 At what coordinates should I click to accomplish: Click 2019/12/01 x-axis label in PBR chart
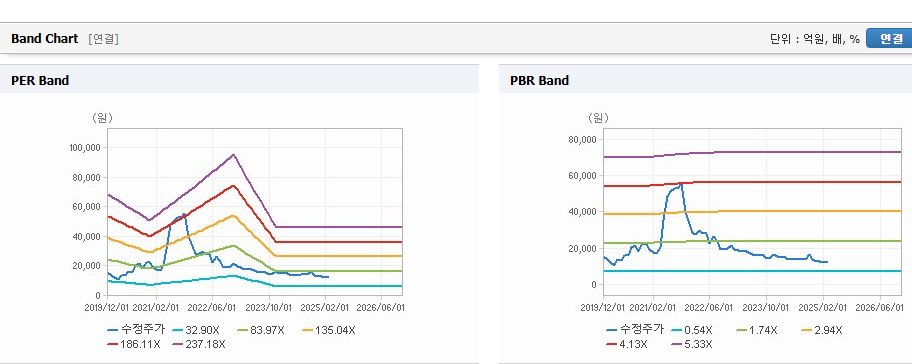(603, 307)
